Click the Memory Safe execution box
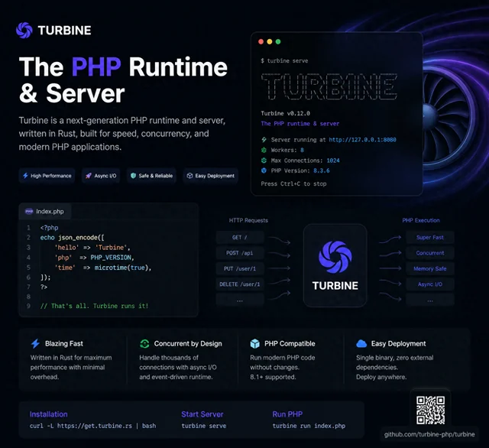 point(430,268)
